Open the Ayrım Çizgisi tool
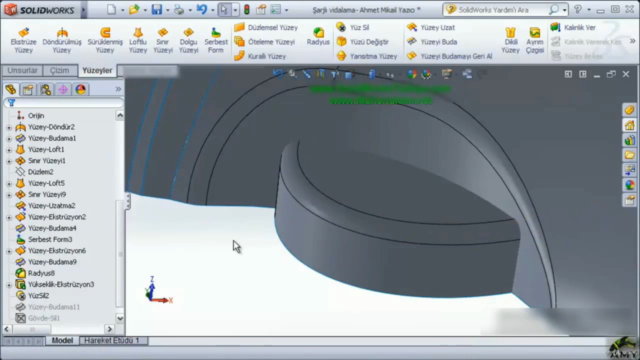 click(x=535, y=40)
